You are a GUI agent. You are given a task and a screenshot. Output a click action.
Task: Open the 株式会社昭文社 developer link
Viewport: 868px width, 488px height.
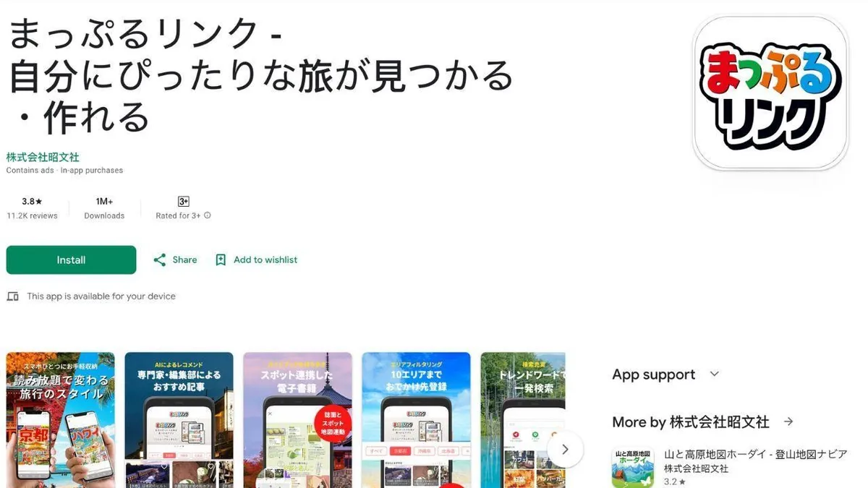click(43, 157)
